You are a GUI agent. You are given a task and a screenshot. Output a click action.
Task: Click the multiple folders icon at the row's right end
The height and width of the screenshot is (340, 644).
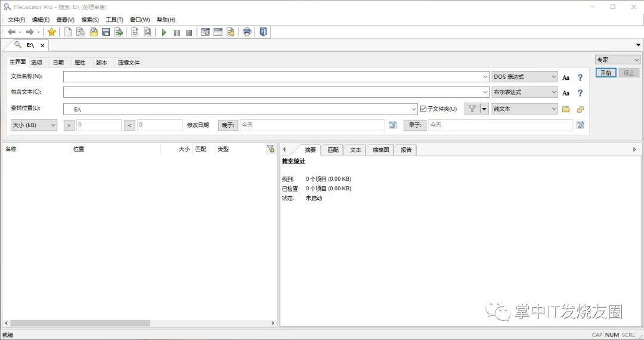580,109
